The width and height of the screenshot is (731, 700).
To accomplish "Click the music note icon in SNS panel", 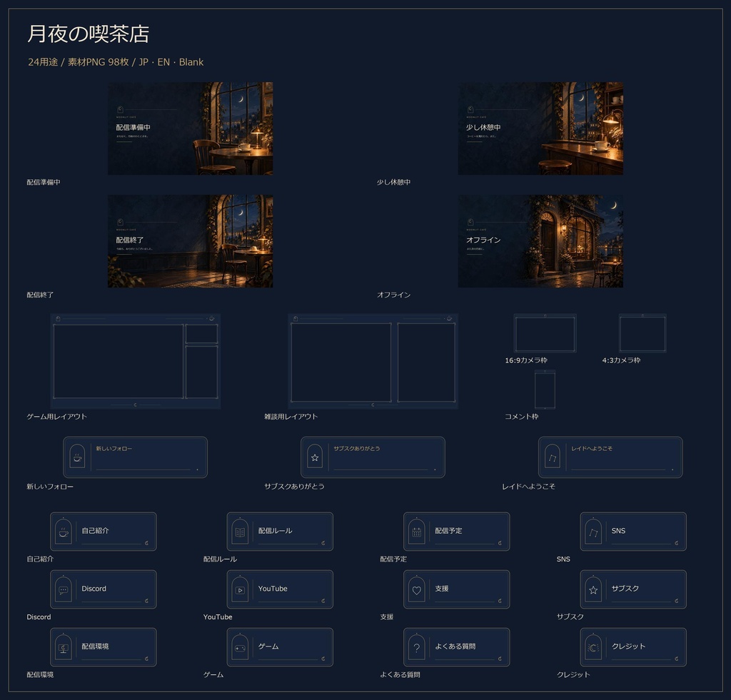I will click(x=593, y=533).
